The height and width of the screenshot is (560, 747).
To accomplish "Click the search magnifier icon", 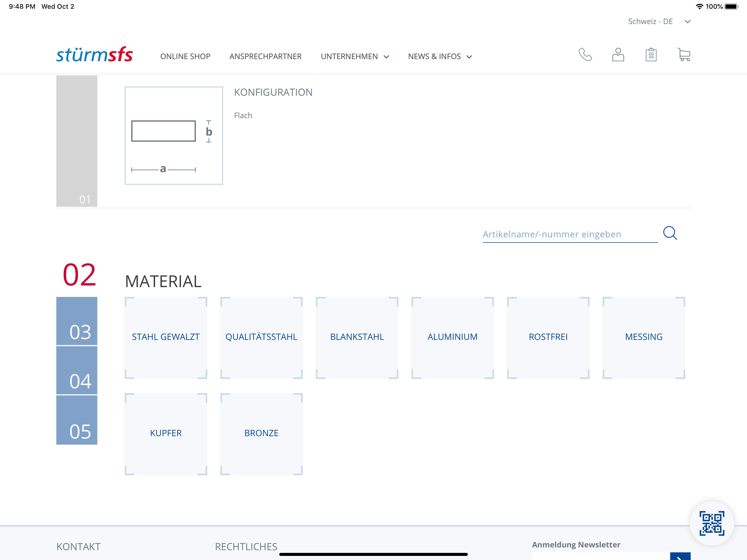I will point(670,233).
